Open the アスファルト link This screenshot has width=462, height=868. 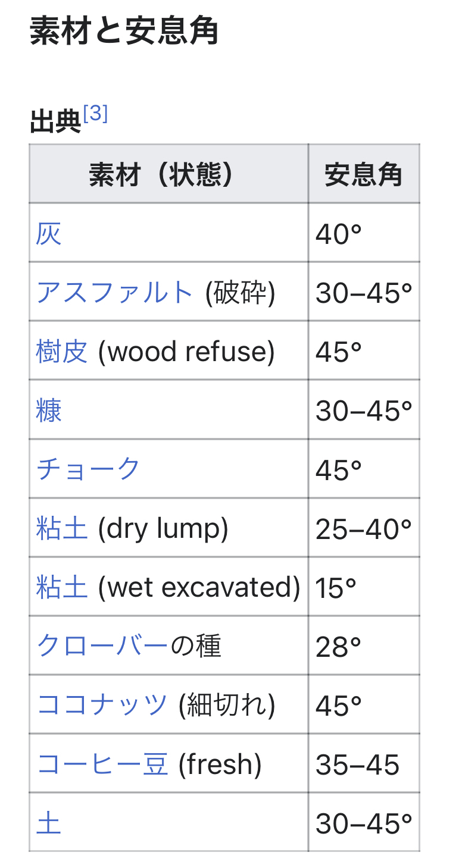click(115, 293)
